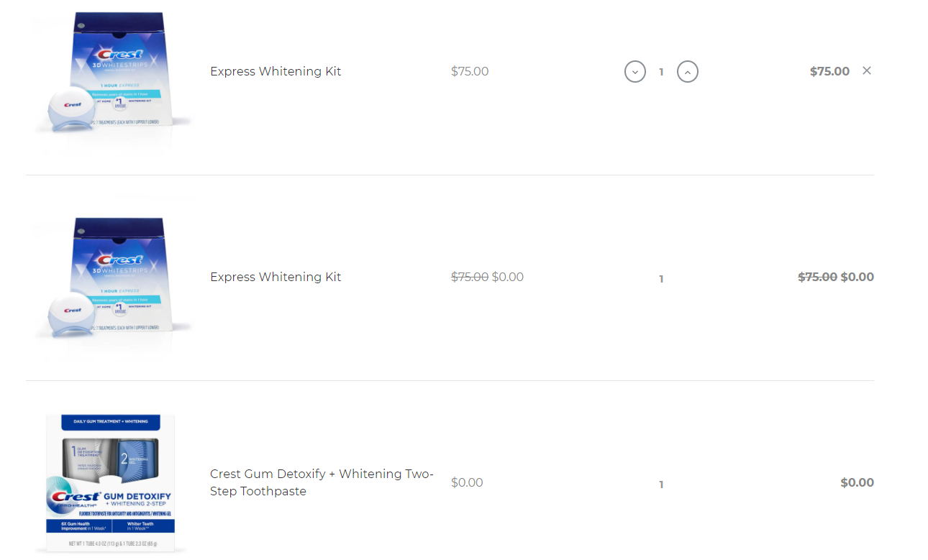The width and height of the screenshot is (928, 560).
Task: Click the bold $0.00 total of the free whitening kit
Action: tap(858, 277)
